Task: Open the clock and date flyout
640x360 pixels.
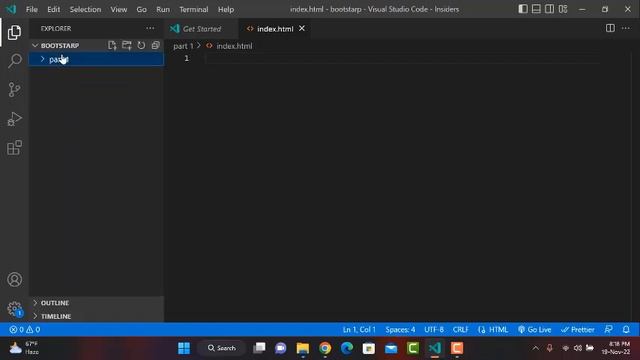Action: point(616,348)
